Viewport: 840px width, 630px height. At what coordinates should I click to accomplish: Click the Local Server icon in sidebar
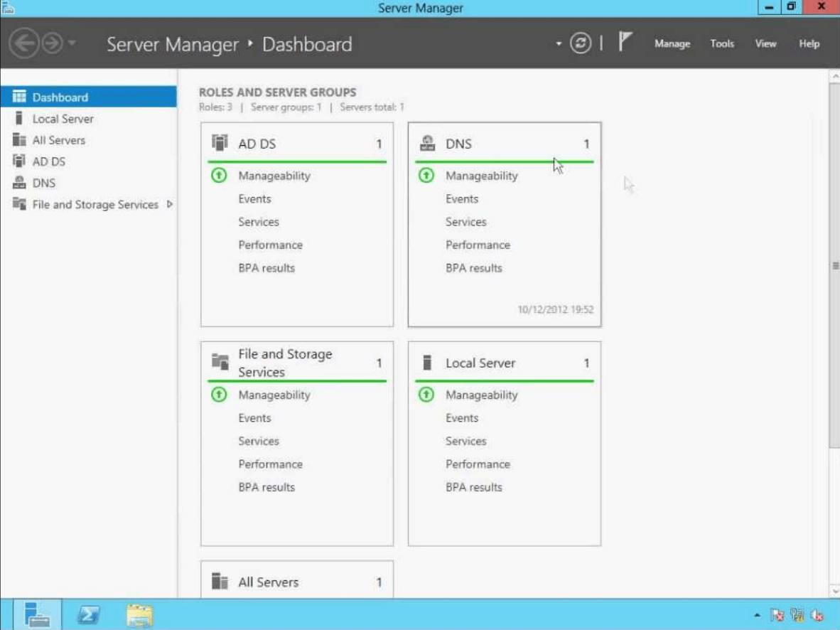pos(19,118)
